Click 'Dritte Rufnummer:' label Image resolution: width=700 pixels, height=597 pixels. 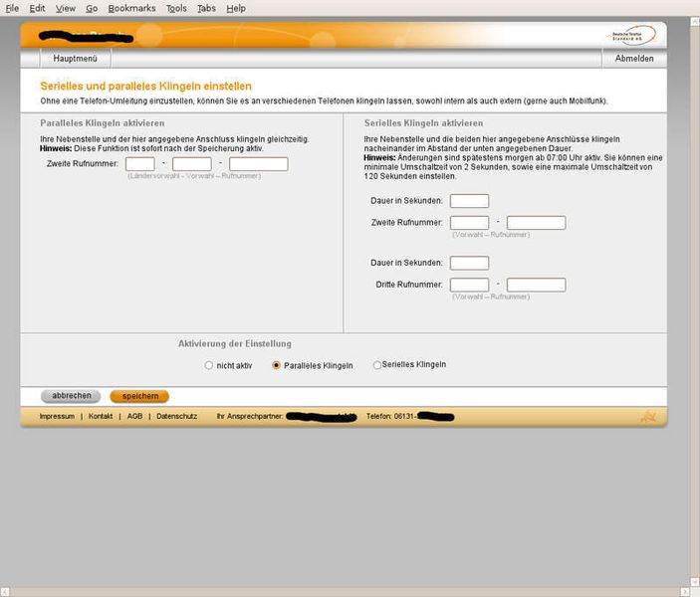pyautogui.click(x=409, y=285)
